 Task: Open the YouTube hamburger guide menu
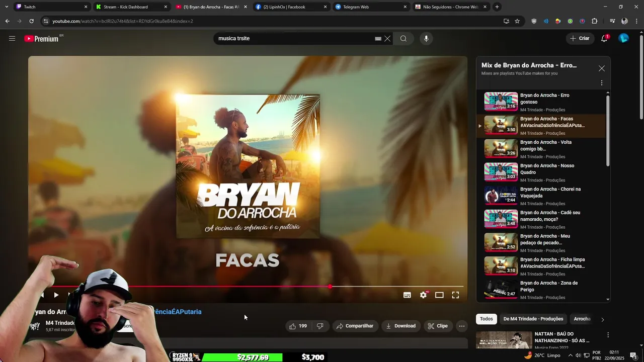[12, 38]
